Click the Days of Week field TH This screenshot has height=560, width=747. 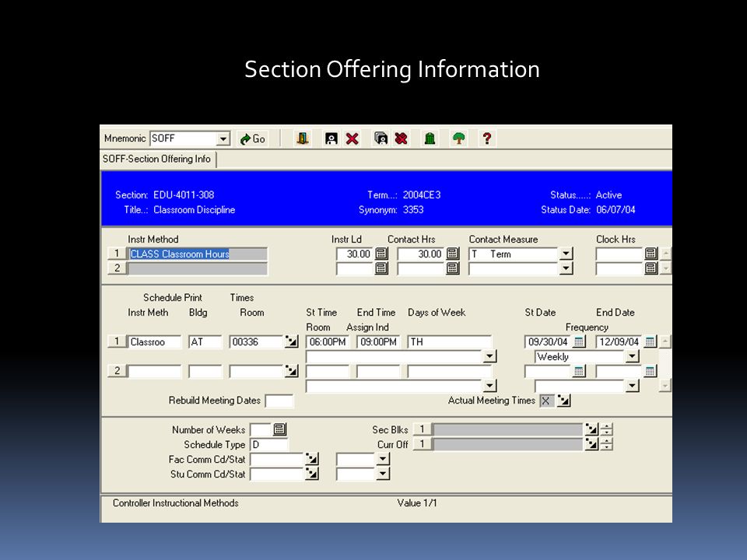pyautogui.click(x=449, y=342)
